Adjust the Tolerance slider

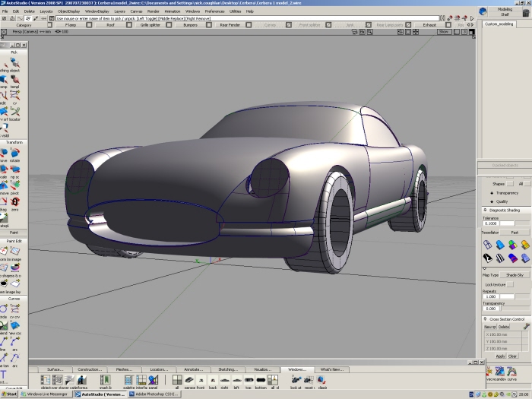508,223
